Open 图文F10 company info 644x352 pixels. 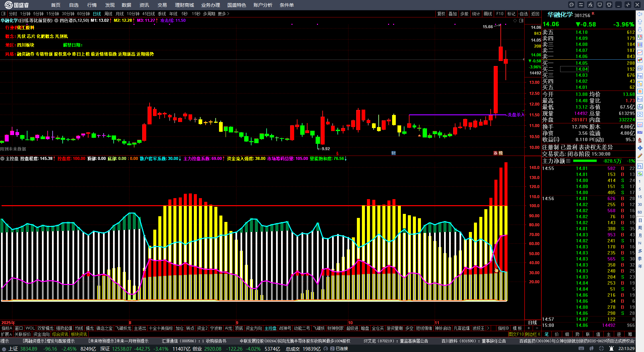click(x=516, y=334)
